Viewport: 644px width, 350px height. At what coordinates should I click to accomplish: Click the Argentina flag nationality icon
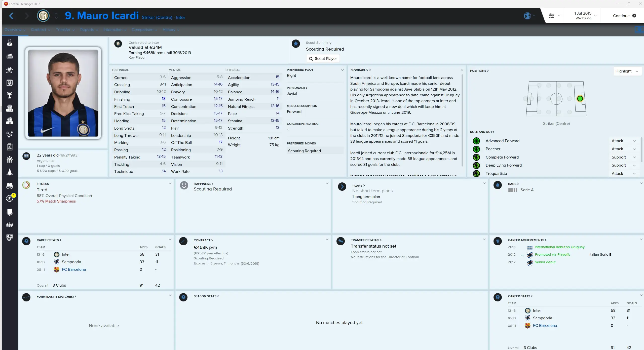tap(26, 156)
